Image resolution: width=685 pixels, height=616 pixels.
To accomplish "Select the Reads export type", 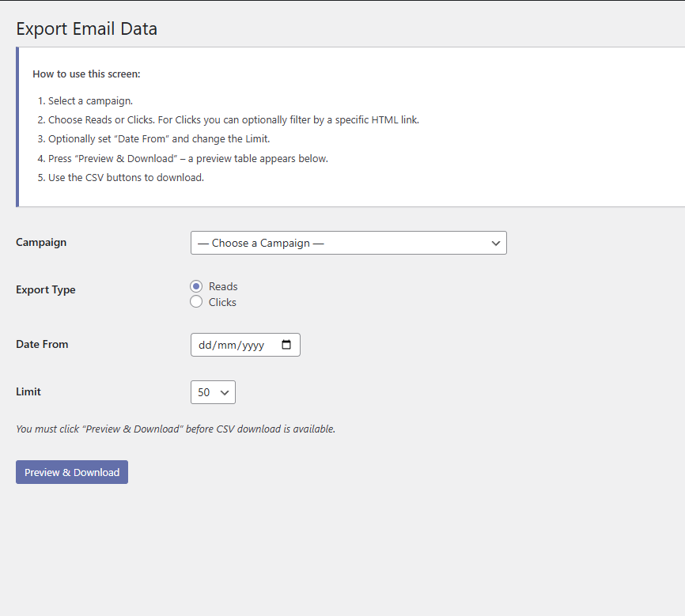I will click(x=196, y=286).
